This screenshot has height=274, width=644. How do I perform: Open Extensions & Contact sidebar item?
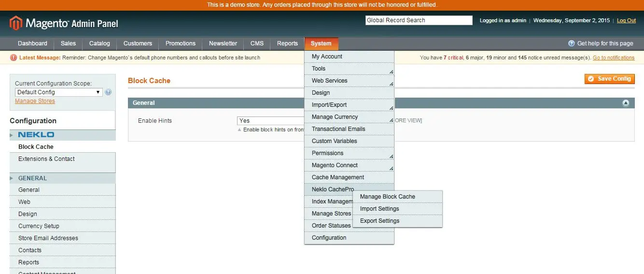(62, 159)
